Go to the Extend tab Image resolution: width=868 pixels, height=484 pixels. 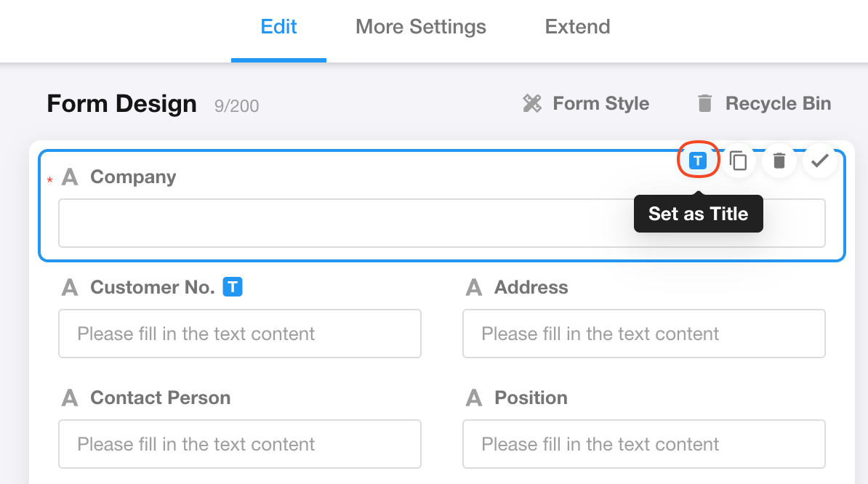577,28
